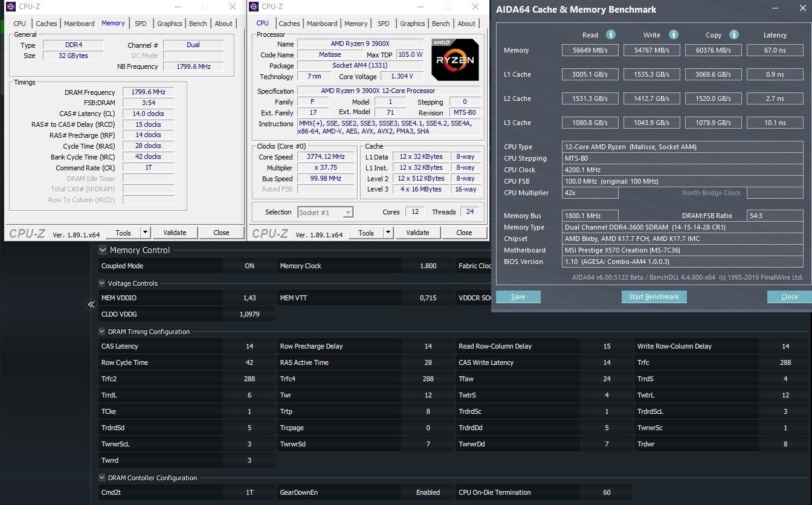812x505 pixels.
Task: Click the CPU-Z app icon in the Memory timings window's title bar
Action: point(10,7)
